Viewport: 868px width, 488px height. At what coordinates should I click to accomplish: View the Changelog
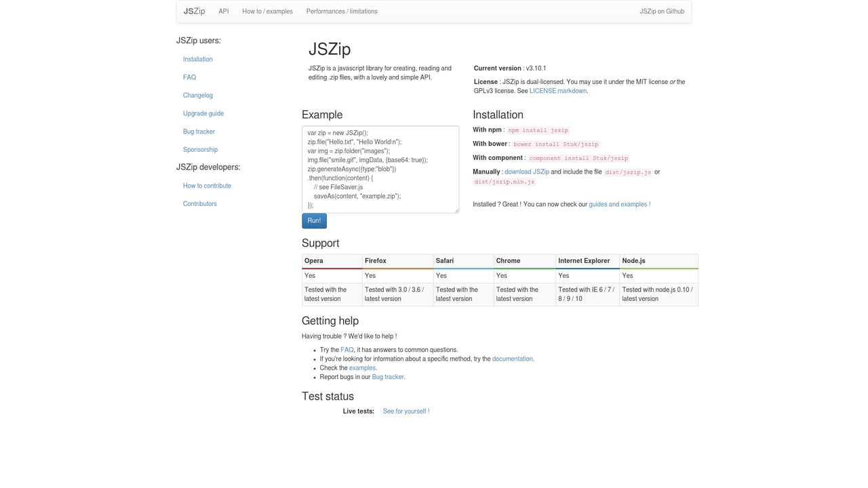point(197,95)
